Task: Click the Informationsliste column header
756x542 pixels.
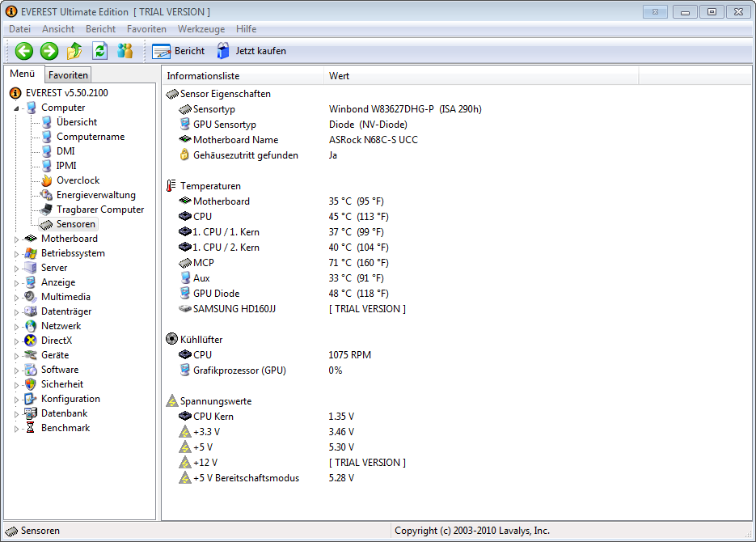Action: tap(243, 76)
